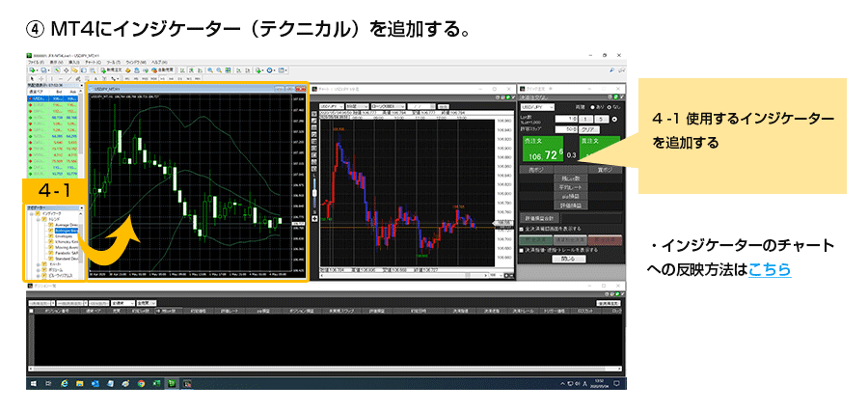
Task: Open the MT4 profiles toolbar icon
Action: click(x=44, y=70)
